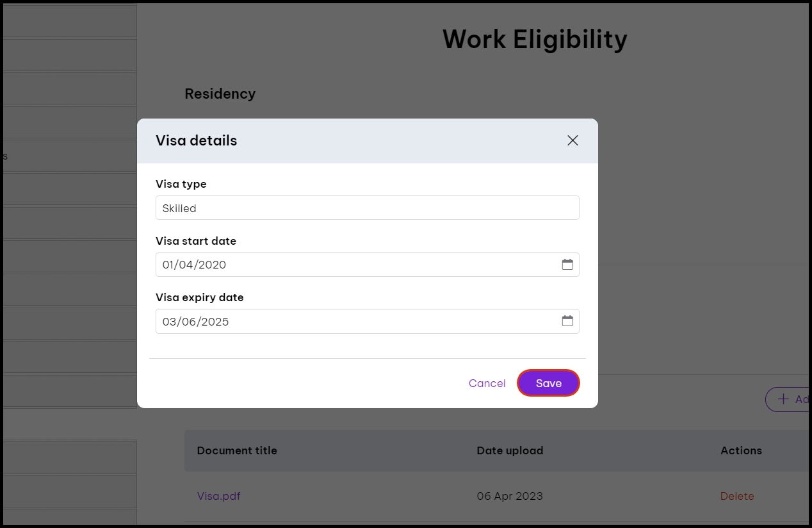This screenshot has height=528, width=812.
Task: Open the Visa start date calendar picker
Action: [x=567, y=265]
